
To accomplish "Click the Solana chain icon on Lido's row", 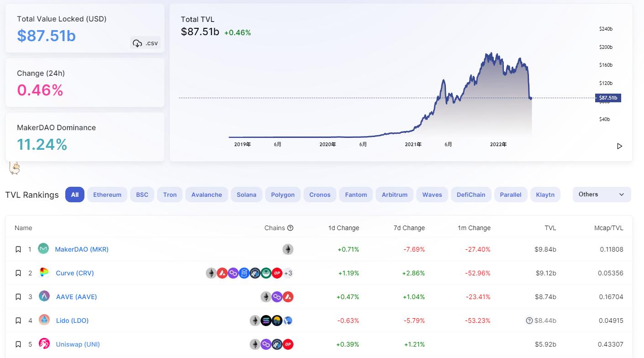I will coord(266,321).
